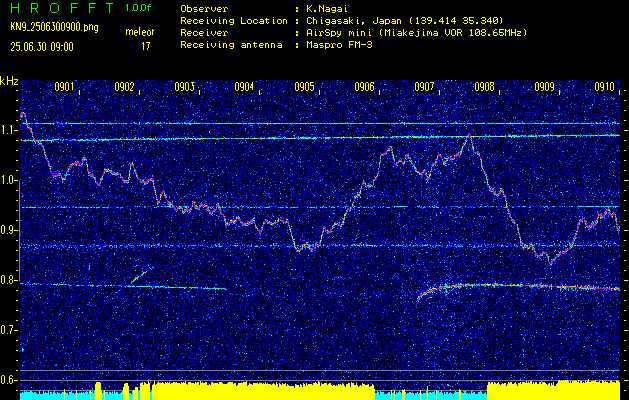Click the 1.1 frequency axis label
Viewport: 629px width, 400px height.
8,130
